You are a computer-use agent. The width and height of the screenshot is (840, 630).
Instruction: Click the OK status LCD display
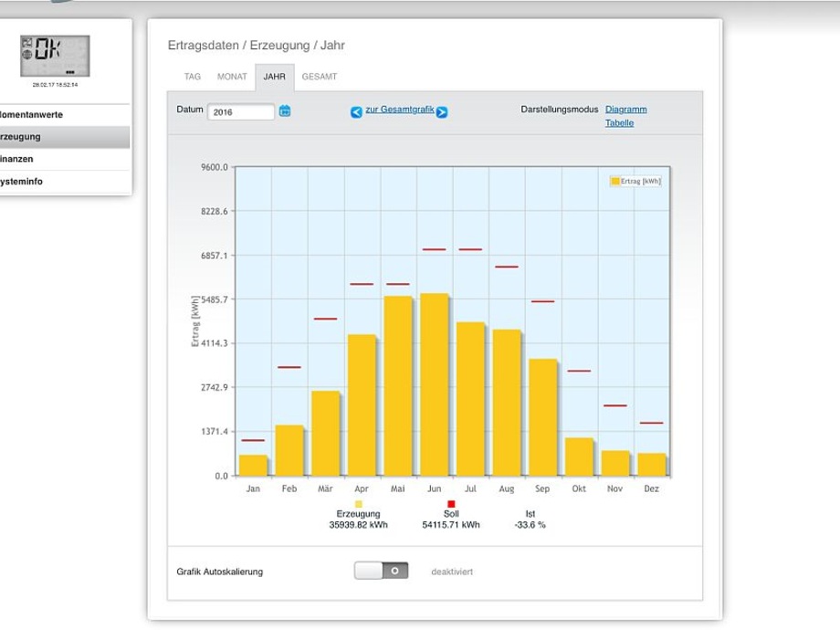[x=55, y=57]
